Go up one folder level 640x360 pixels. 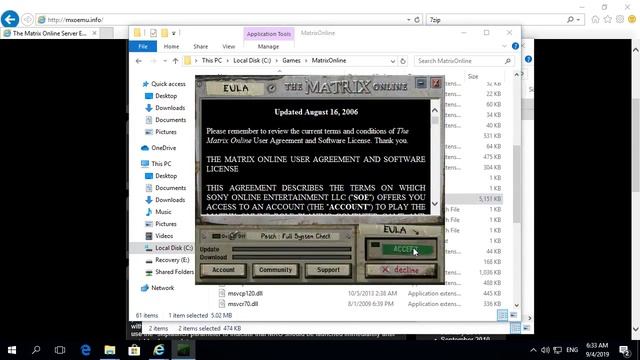(x=176, y=61)
